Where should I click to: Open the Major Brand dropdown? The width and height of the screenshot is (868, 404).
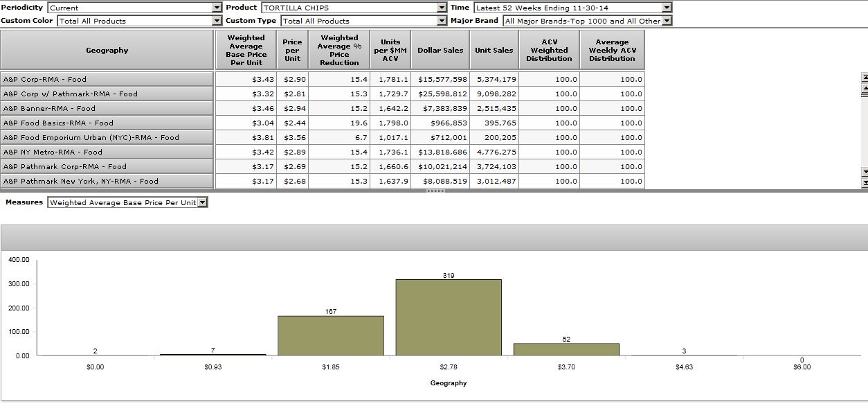666,21
